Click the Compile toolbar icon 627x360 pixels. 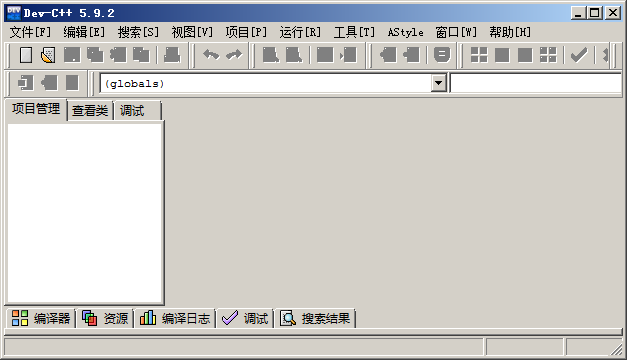point(479,55)
